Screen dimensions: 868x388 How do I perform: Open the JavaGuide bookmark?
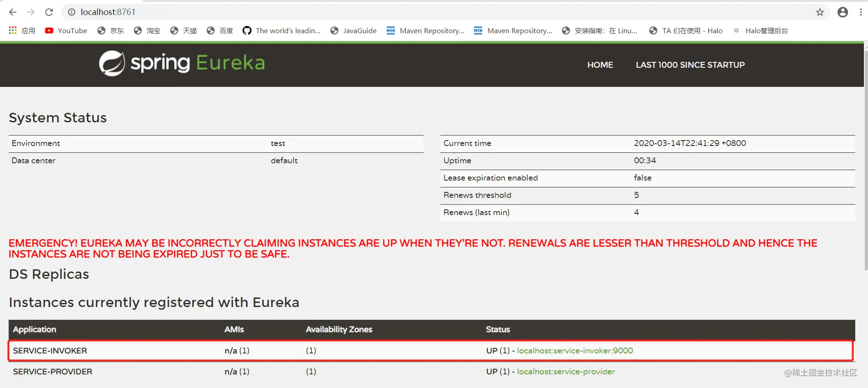(353, 30)
